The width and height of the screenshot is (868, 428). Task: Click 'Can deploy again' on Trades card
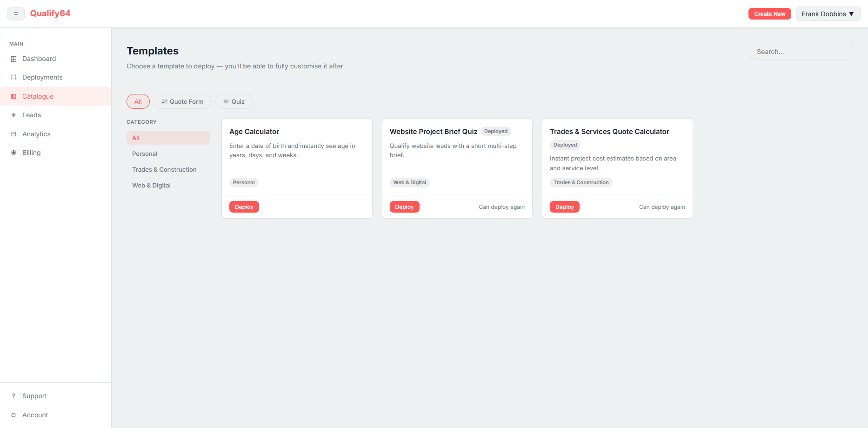(662, 207)
